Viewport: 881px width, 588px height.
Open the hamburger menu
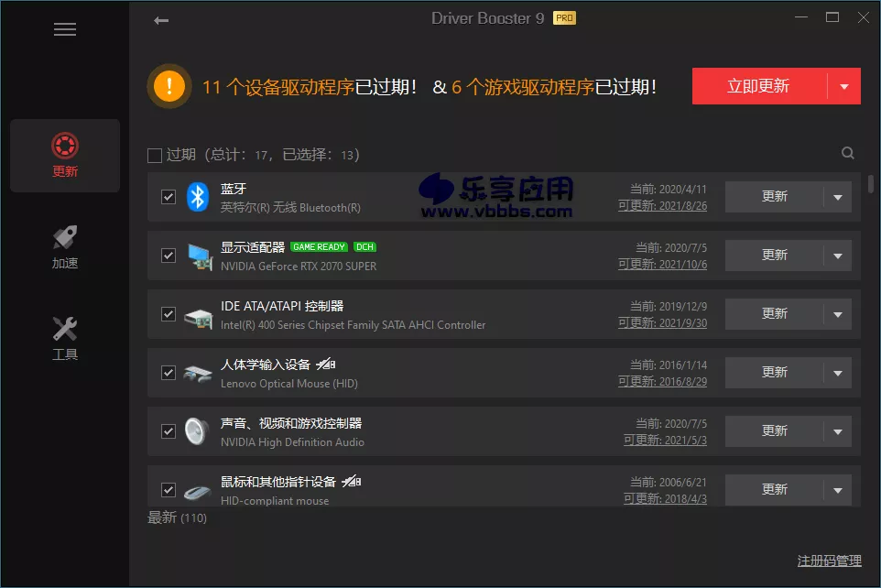point(64,28)
